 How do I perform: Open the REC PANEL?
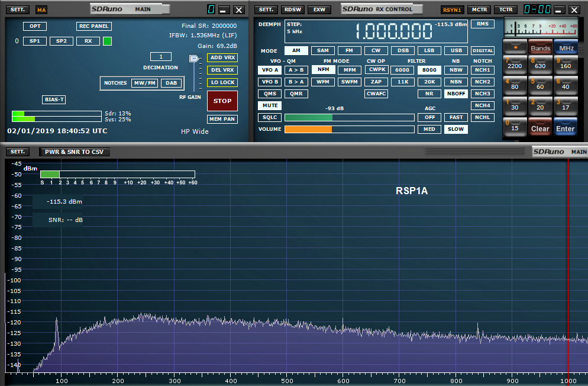pyautogui.click(x=93, y=26)
